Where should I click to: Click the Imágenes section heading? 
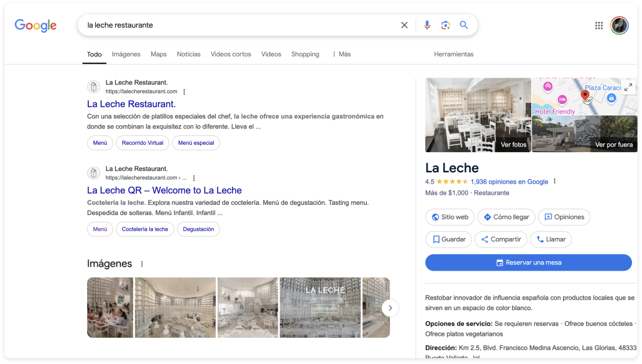click(x=109, y=264)
